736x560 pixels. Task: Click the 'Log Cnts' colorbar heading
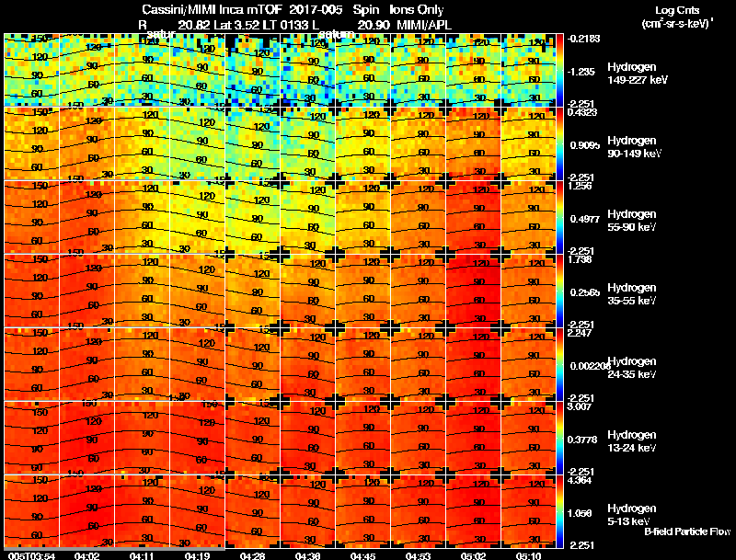(x=677, y=10)
